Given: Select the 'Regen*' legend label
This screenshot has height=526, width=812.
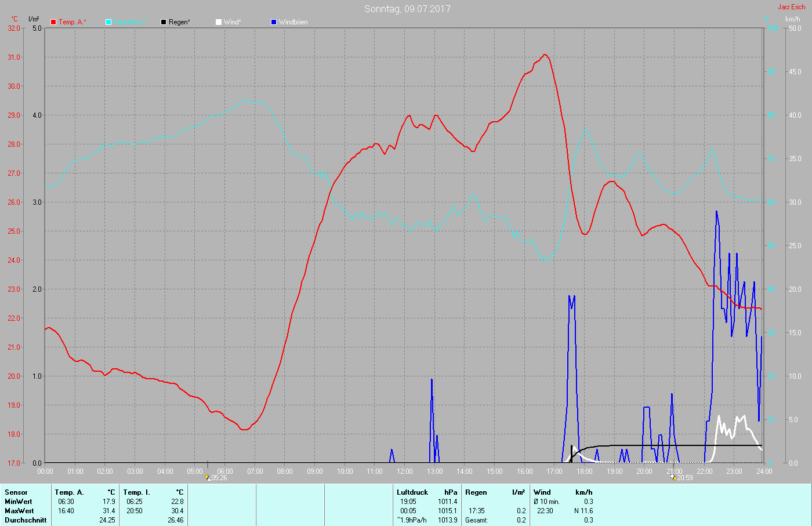Looking at the screenshot, I should coord(179,22).
